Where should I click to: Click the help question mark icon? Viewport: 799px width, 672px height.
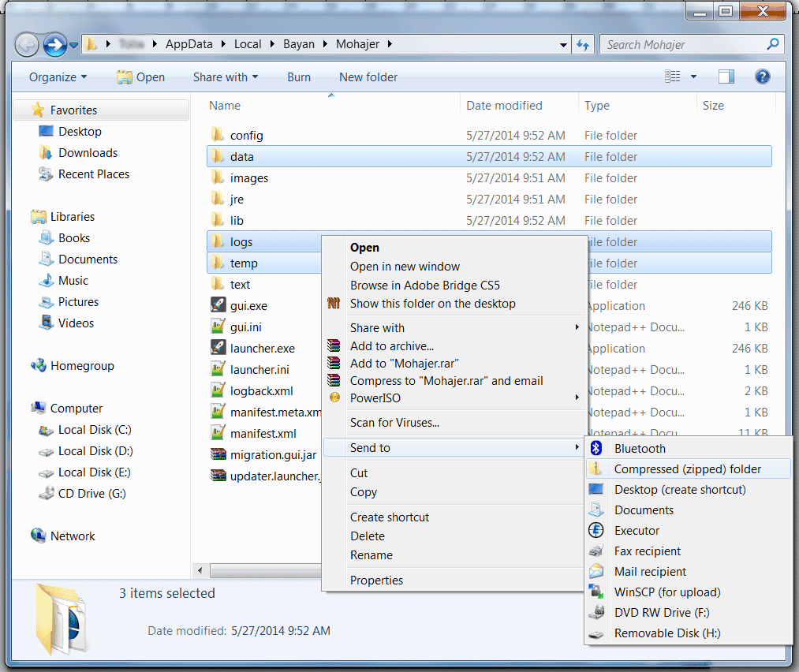click(x=762, y=77)
